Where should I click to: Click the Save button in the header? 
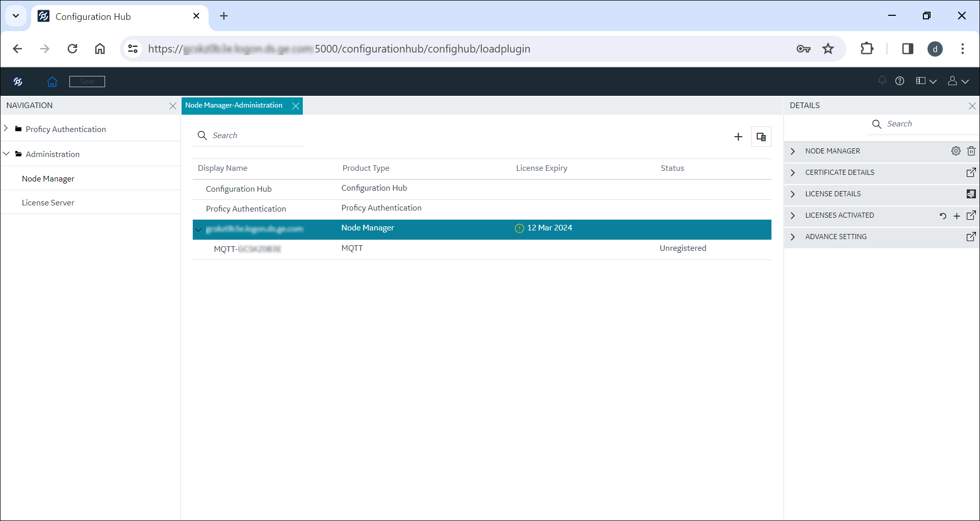pos(87,82)
